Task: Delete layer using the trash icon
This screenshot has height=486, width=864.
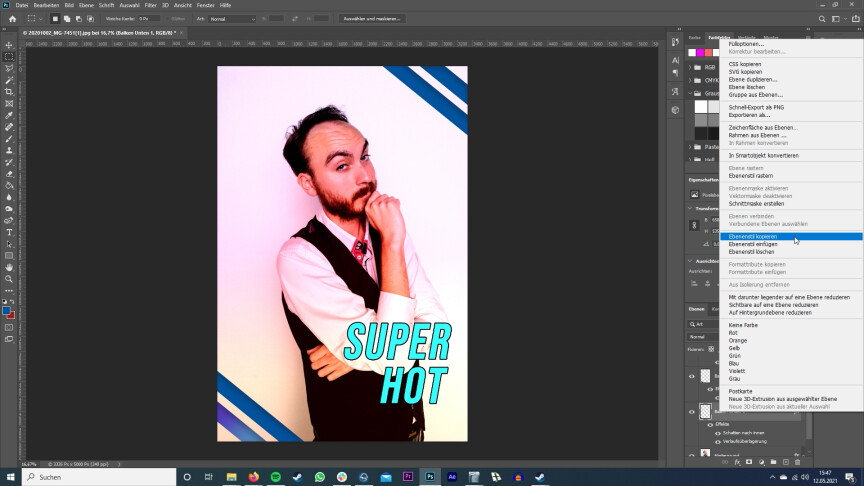Action: (x=799, y=462)
